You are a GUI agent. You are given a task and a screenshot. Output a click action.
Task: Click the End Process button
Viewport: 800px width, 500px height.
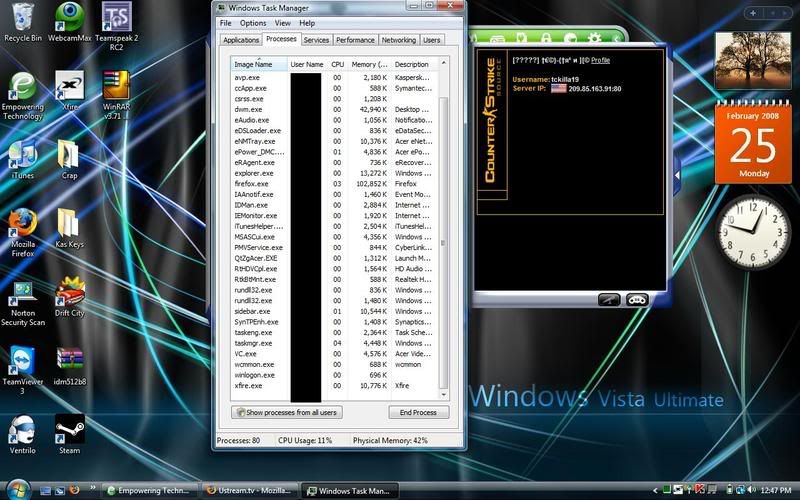coord(418,412)
